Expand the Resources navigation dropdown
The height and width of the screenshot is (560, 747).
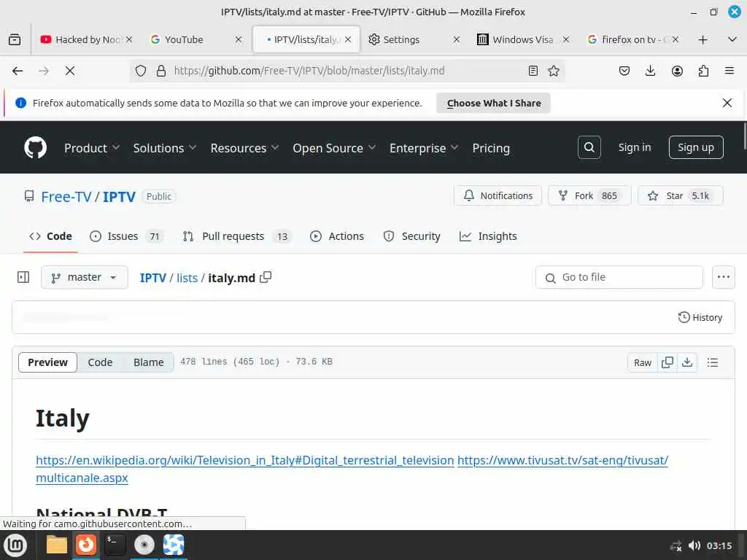244,148
